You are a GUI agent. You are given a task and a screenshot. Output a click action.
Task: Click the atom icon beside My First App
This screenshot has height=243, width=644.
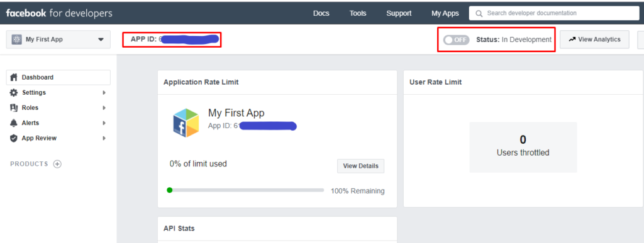(x=16, y=40)
